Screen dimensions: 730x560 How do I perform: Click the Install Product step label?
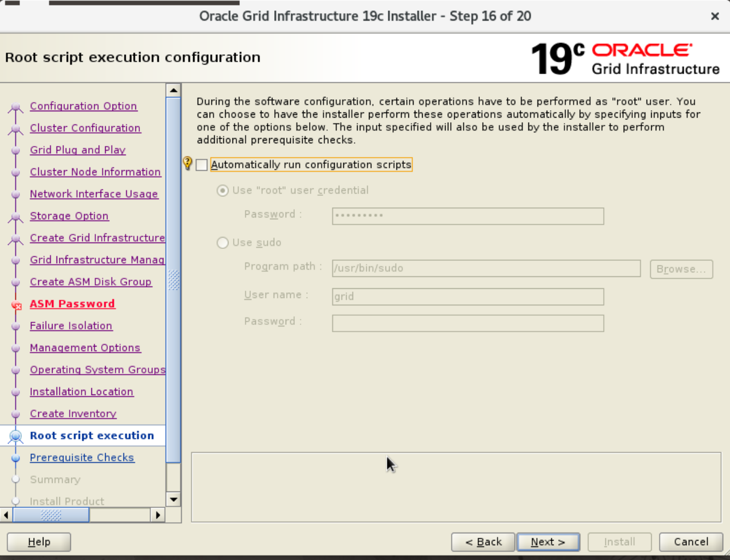(x=67, y=501)
